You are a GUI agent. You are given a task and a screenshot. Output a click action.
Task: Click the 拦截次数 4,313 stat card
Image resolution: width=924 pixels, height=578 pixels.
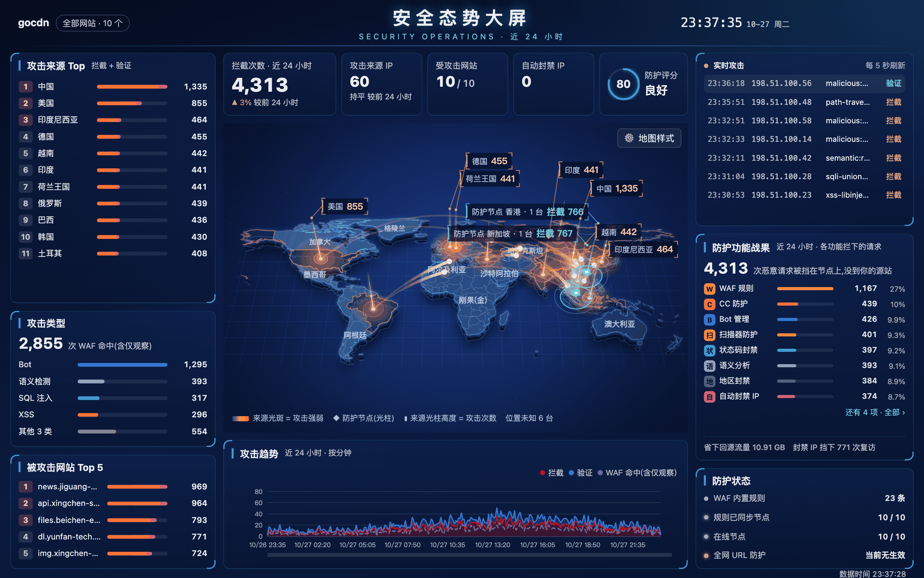(x=280, y=84)
